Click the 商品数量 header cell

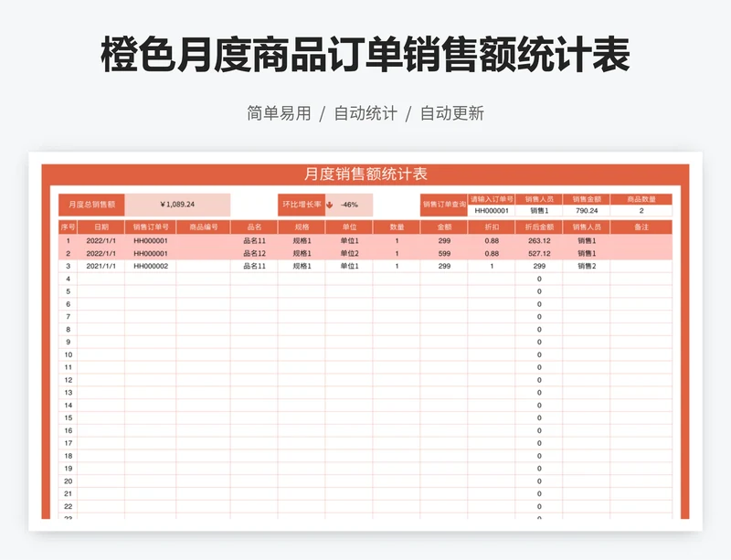(641, 199)
